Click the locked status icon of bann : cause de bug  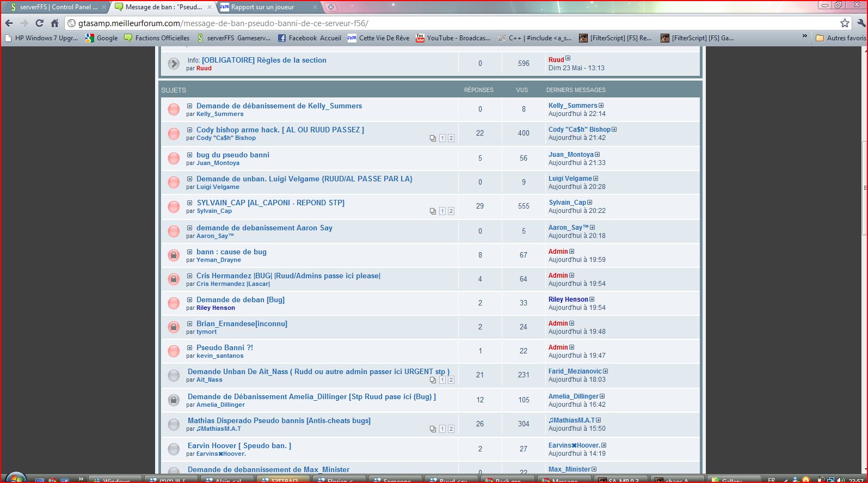tap(174, 255)
